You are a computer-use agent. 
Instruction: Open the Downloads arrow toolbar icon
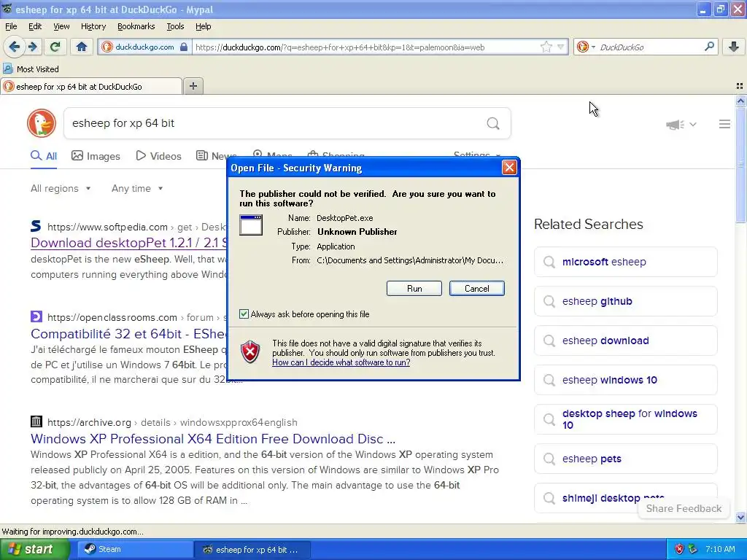[734, 47]
